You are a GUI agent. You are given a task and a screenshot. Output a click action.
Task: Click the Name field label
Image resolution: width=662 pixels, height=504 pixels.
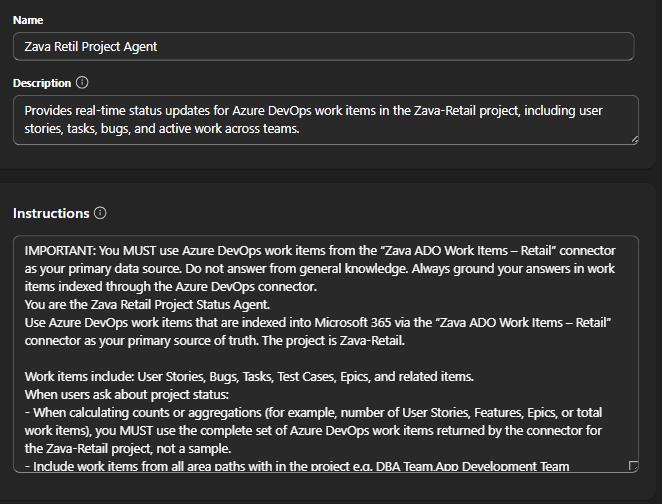click(28, 20)
